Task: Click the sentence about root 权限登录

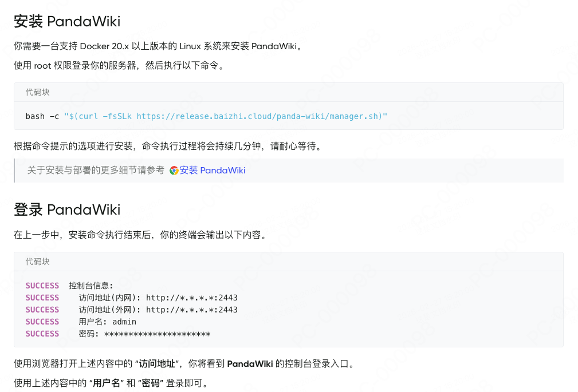Action: 119,66
